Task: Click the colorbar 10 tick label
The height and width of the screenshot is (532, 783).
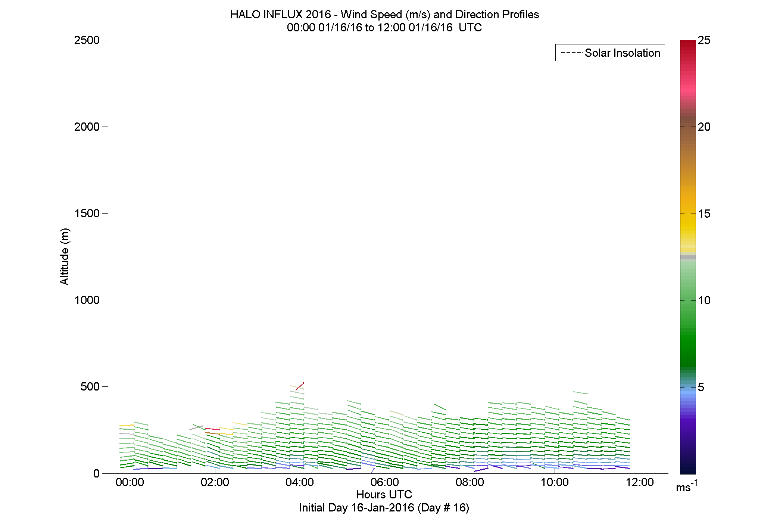Action: click(x=704, y=301)
